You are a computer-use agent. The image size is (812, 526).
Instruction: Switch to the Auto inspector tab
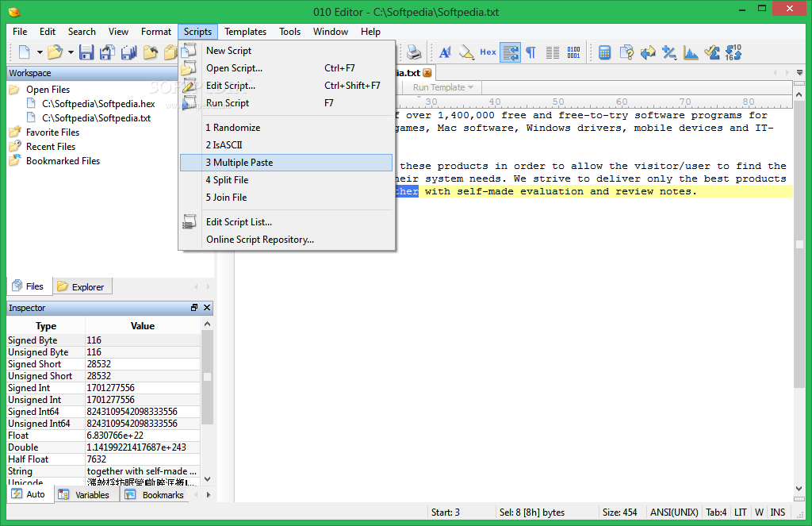[29, 494]
